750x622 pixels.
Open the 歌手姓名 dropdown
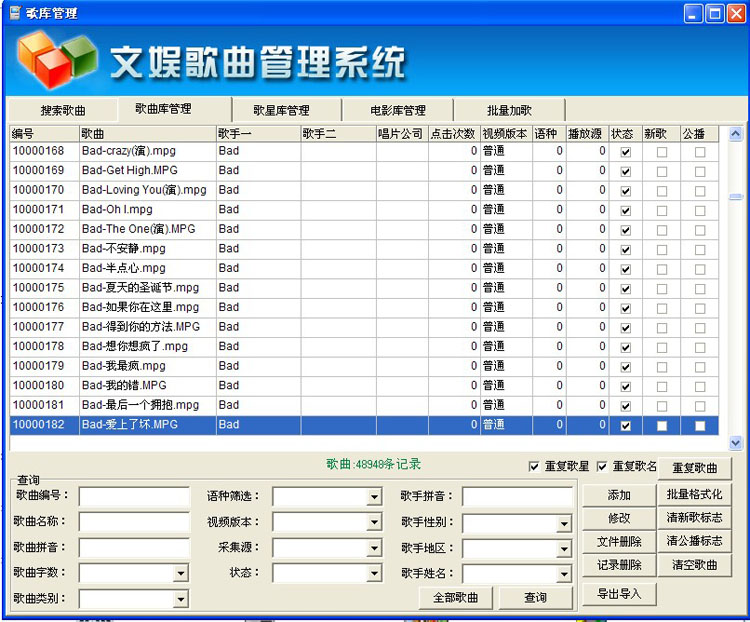pos(564,574)
